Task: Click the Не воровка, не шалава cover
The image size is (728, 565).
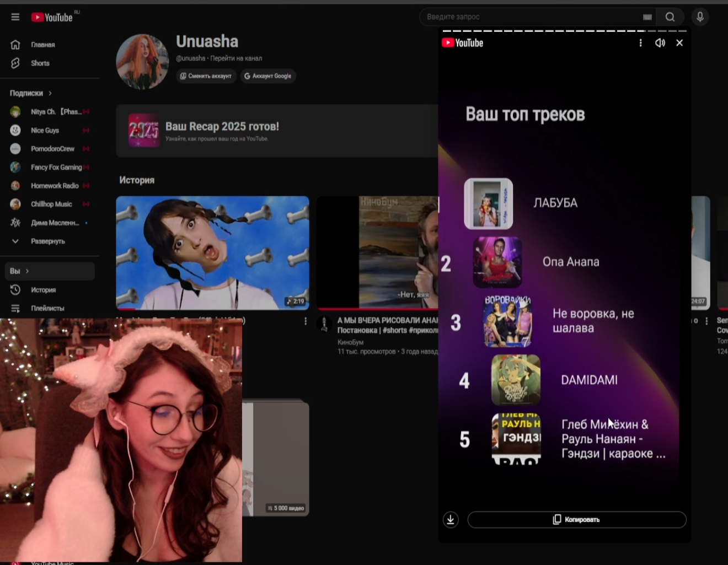Action: tap(507, 321)
